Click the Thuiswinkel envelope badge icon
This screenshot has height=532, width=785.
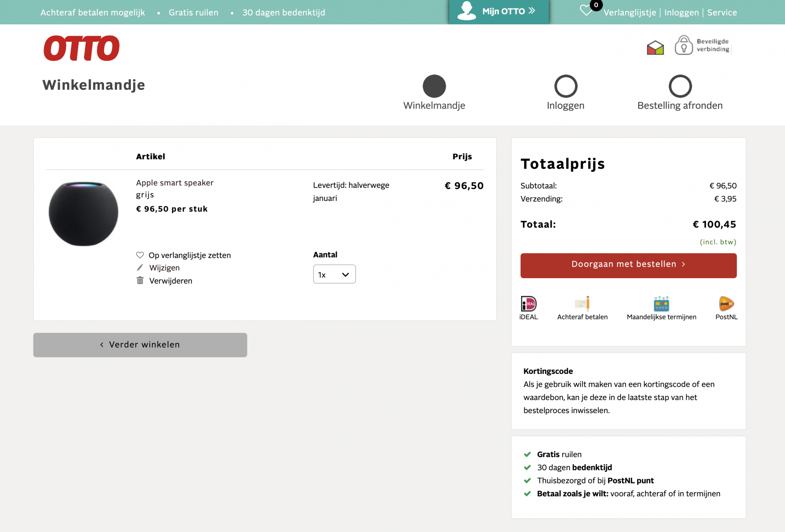655,48
